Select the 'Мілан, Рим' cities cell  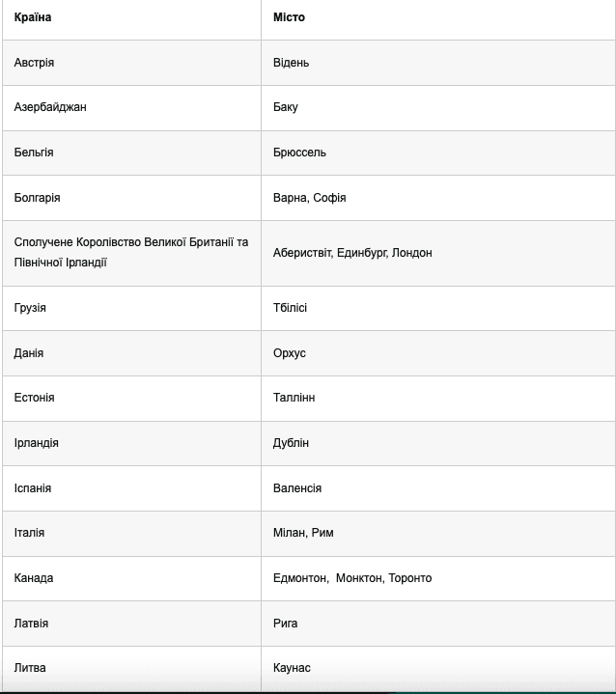[303, 533]
